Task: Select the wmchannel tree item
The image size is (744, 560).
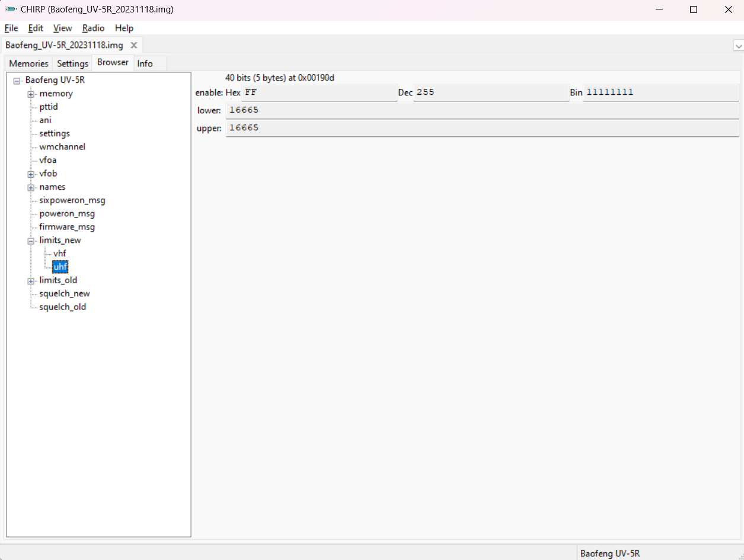Action: pyautogui.click(x=62, y=147)
